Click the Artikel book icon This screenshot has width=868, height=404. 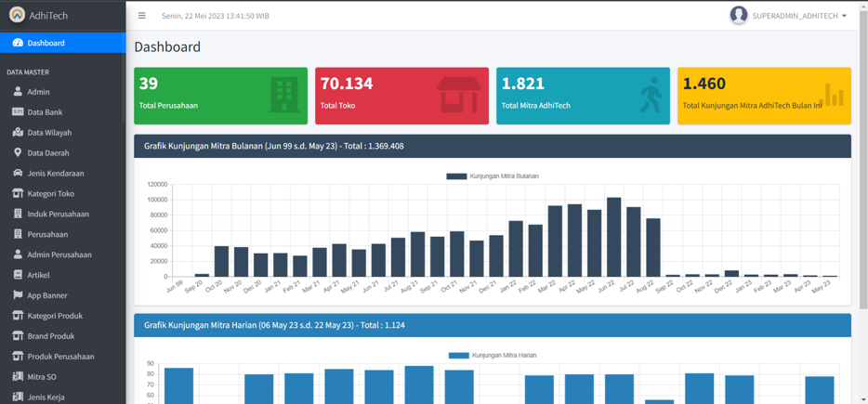(x=18, y=275)
